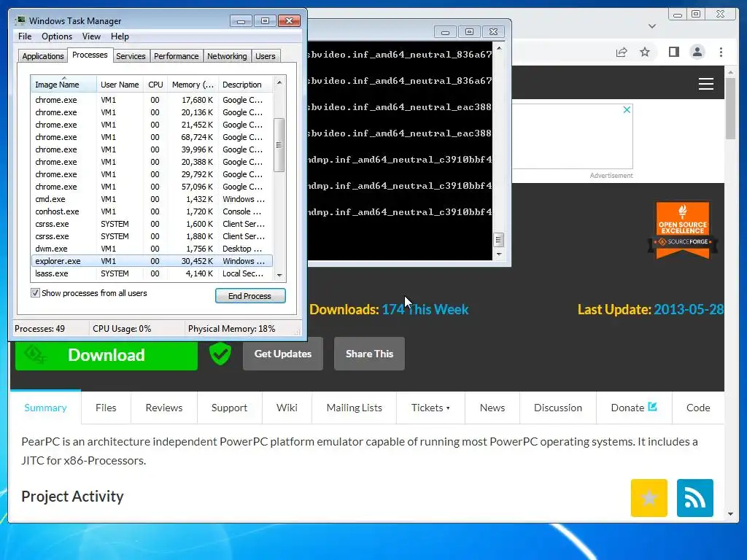Close the advertisement with the X icon
Image resolution: width=747 pixels, height=560 pixels.
[x=627, y=109]
